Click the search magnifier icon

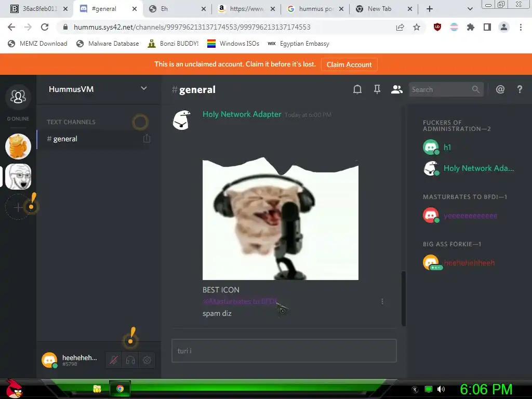476,89
